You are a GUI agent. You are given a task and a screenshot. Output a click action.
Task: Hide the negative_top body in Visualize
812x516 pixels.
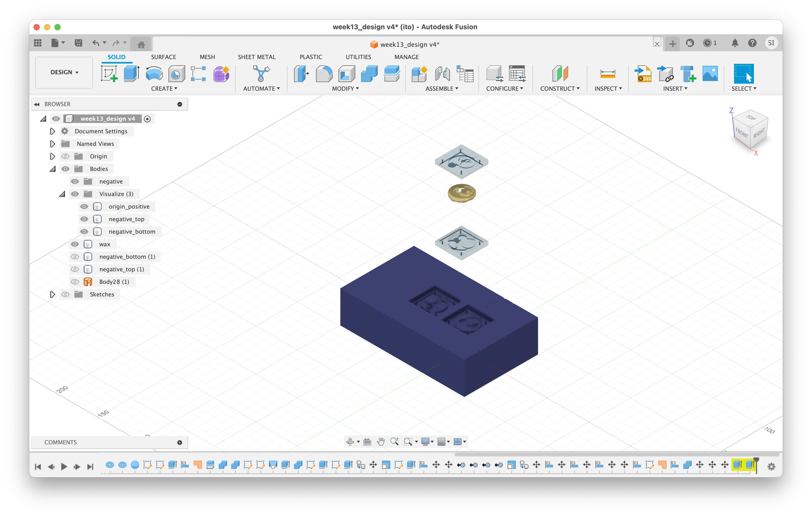(x=84, y=219)
